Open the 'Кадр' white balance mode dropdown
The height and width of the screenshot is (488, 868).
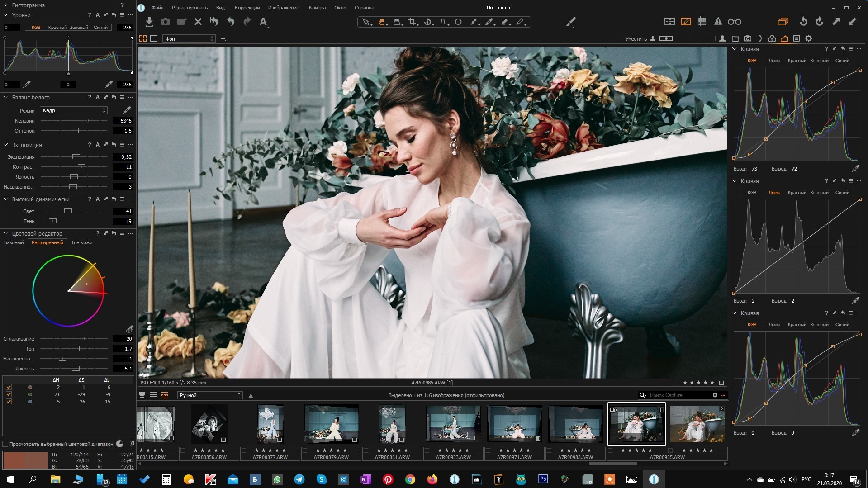pos(73,110)
